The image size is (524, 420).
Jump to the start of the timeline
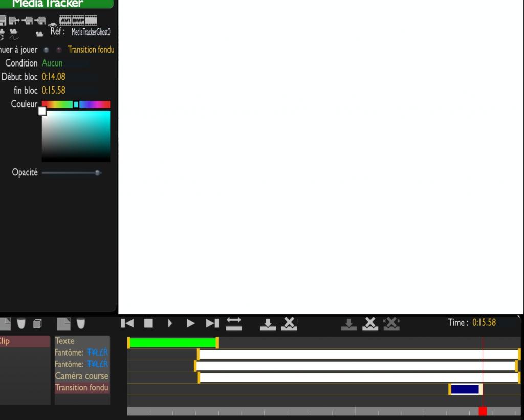tap(127, 323)
